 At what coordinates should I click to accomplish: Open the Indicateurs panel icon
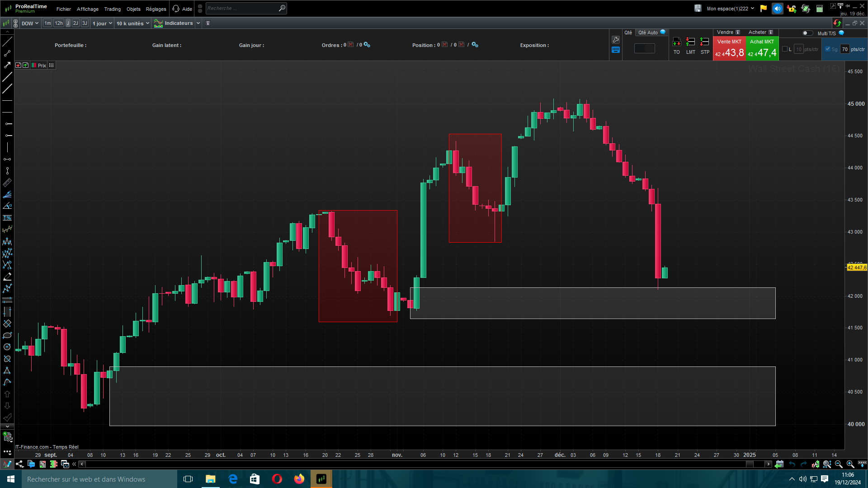tap(158, 23)
